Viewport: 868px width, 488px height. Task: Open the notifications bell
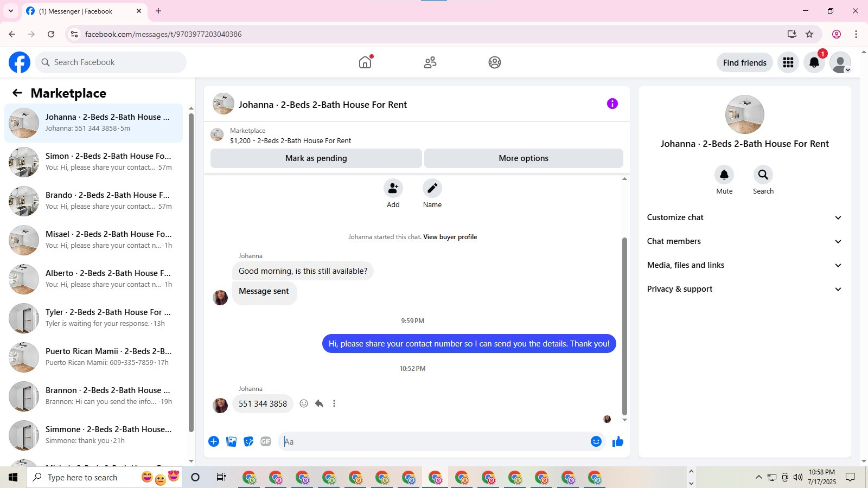click(x=814, y=62)
